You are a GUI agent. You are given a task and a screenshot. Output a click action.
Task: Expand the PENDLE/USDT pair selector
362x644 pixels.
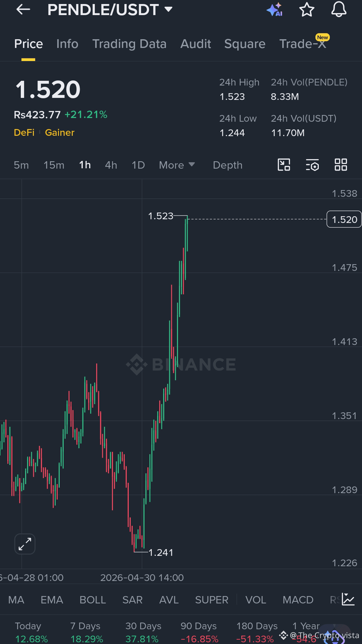coord(110,10)
